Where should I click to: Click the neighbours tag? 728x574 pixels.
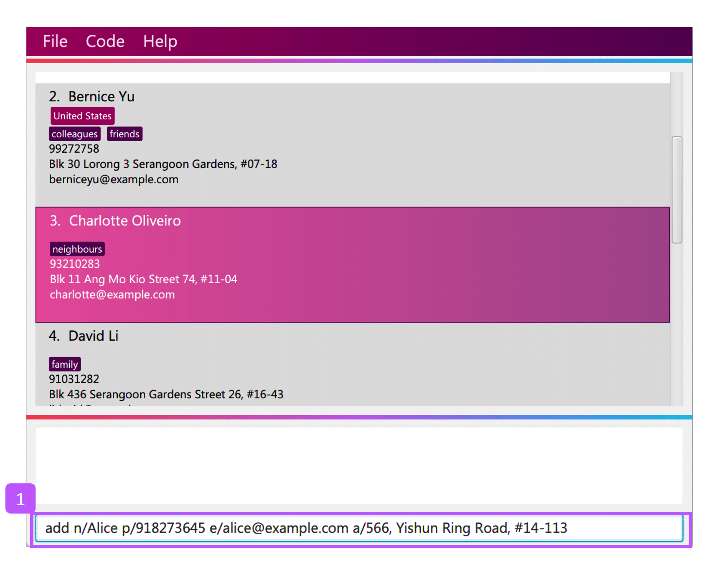click(x=77, y=249)
